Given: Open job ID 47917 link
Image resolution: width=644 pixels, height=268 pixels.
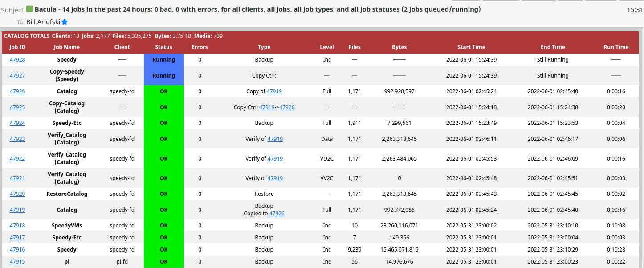Looking at the screenshot, I should [x=17, y=238].
